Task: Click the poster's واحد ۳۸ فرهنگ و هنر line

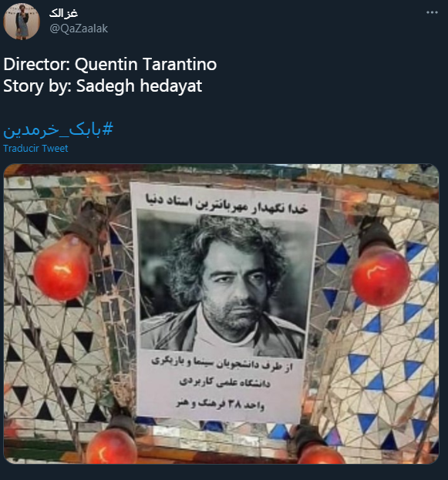Action: 220,404
